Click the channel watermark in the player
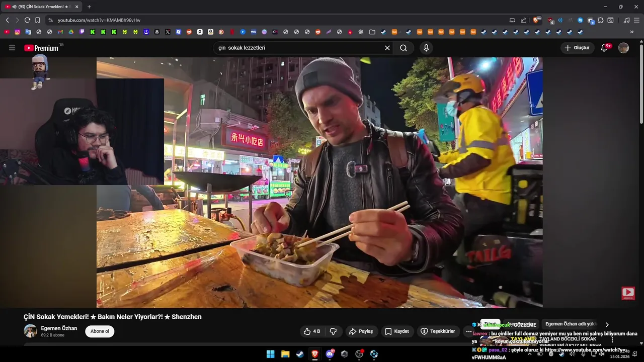Screen dimensions: 644x362 628,293
